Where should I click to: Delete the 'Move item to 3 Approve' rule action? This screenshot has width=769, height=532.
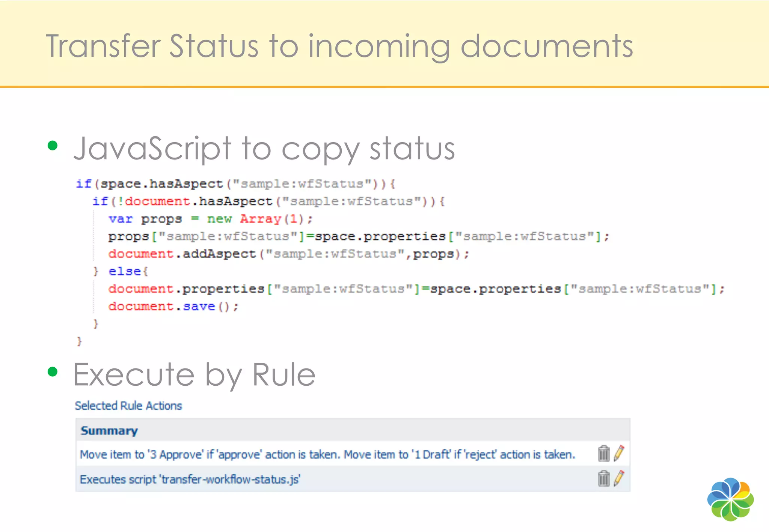click(x=603, y=453)
